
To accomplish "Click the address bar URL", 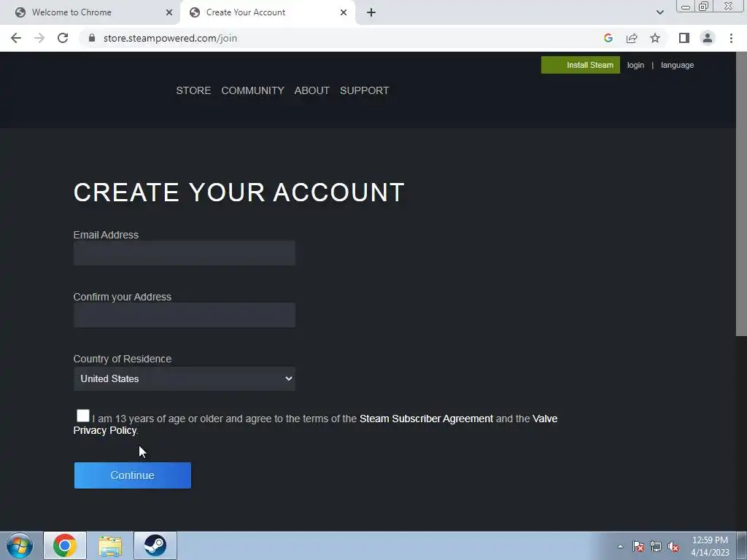I will coord(170,38).
